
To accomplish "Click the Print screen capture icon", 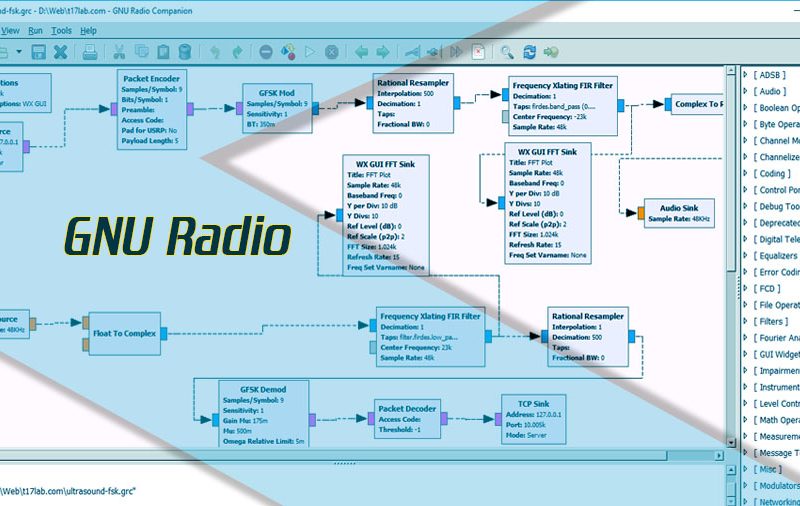I will 90,52.
